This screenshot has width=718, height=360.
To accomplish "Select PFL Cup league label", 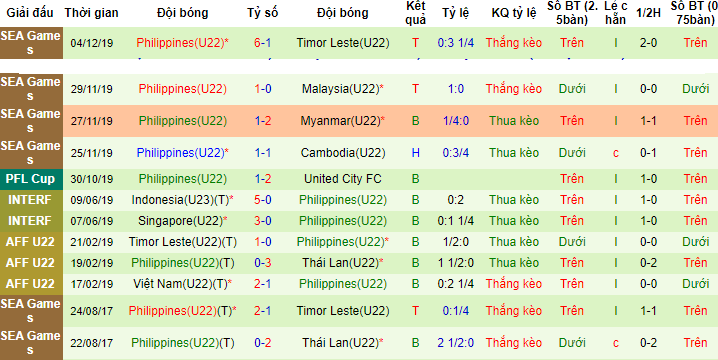I will click(x=30, y=179).
